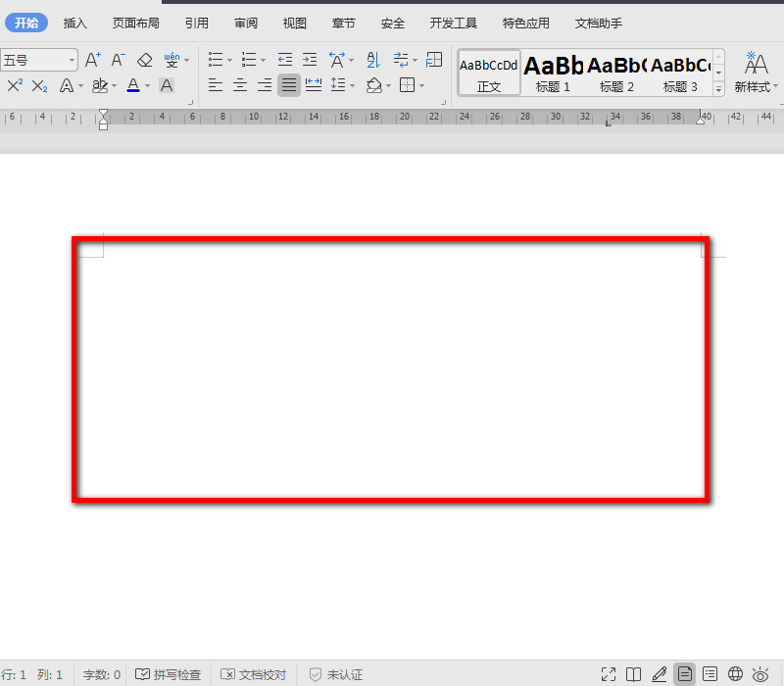
Task: Toggle character shading
Action: tap(167, 85)
